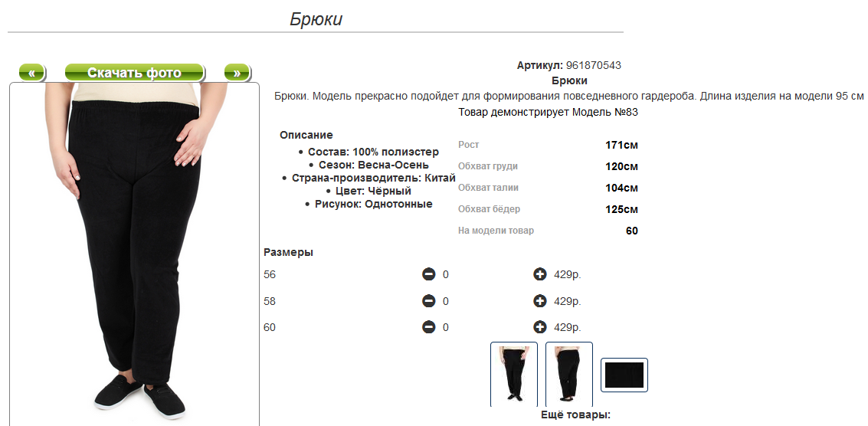Click the size 56 label
Screen dimensions: 868x426
tap(270, 274)
